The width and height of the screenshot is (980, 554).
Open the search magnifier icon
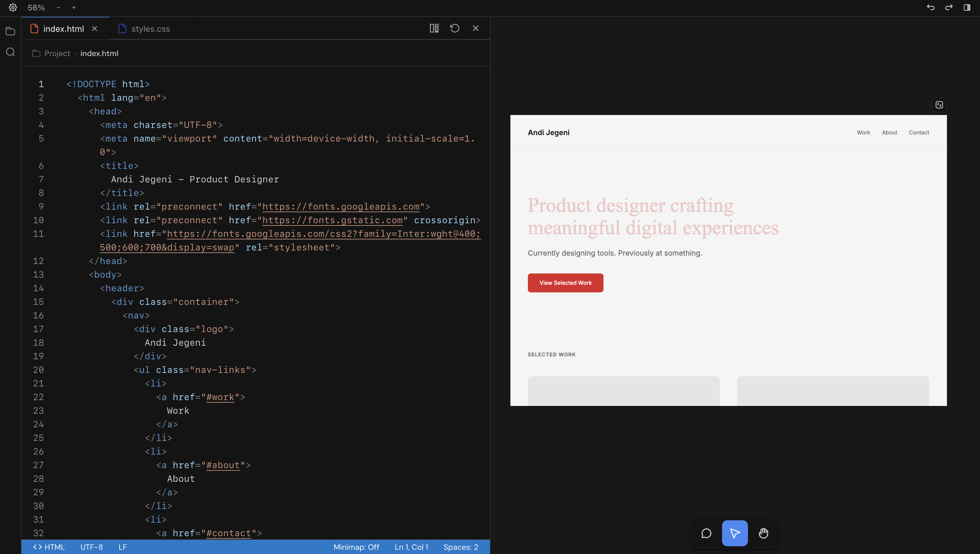pos(11,52)
